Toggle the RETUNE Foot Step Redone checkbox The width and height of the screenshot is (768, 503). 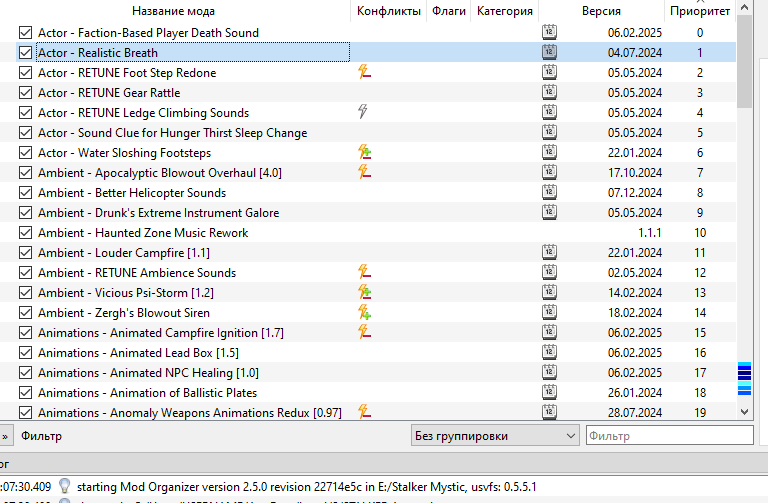pyautogui.click(x=25, y=72)
